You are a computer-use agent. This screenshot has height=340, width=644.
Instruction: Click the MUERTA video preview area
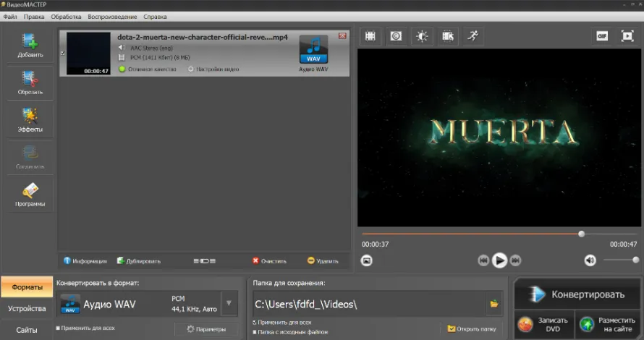pyautogui.click(x=499, y=138)
